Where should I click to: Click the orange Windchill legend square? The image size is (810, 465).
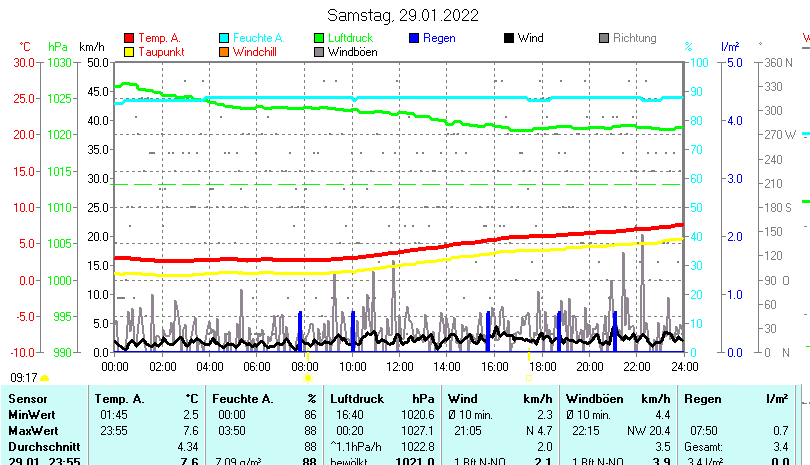[x=224, y=52]
